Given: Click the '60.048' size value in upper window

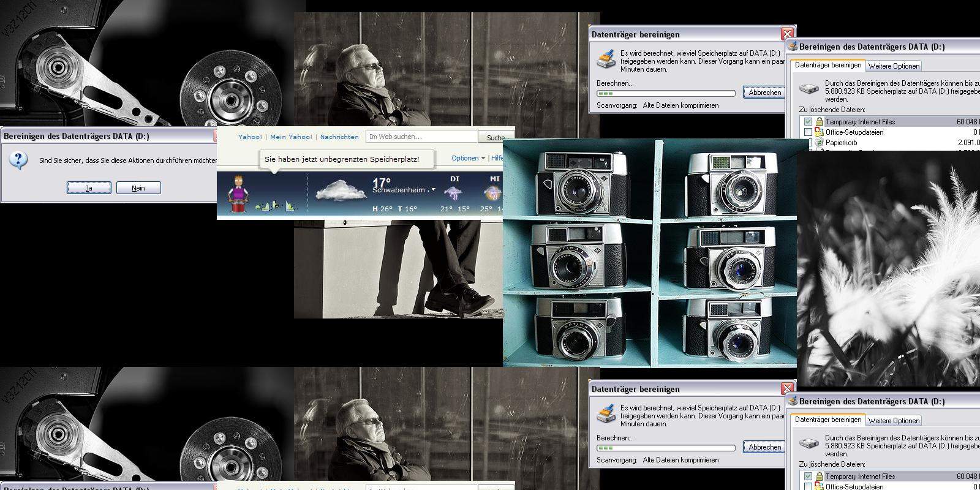Looking at the screenshot, I should tap(967, 122).
